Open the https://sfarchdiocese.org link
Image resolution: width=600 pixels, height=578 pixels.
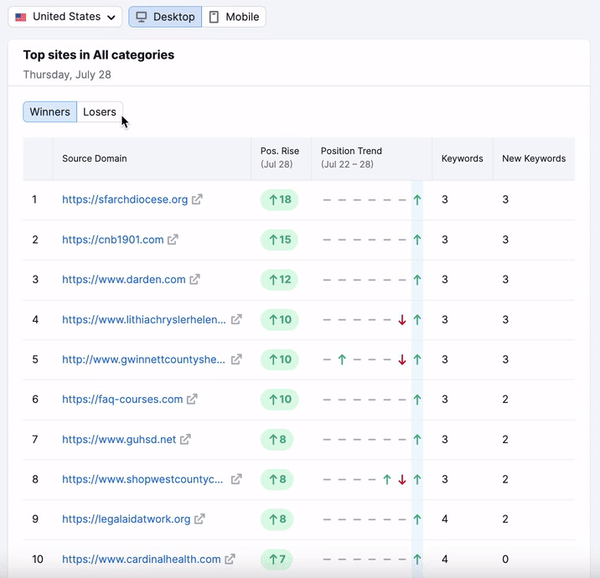tap(125, 199)
